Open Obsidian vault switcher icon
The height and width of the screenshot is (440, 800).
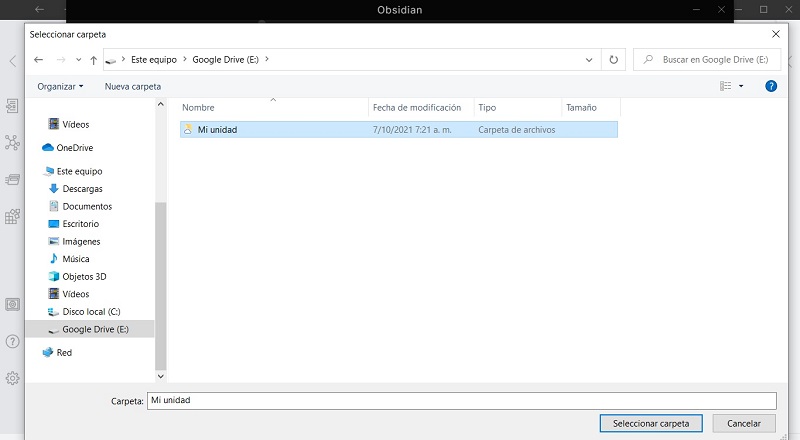pyautogui.click(x=12, y=305)
